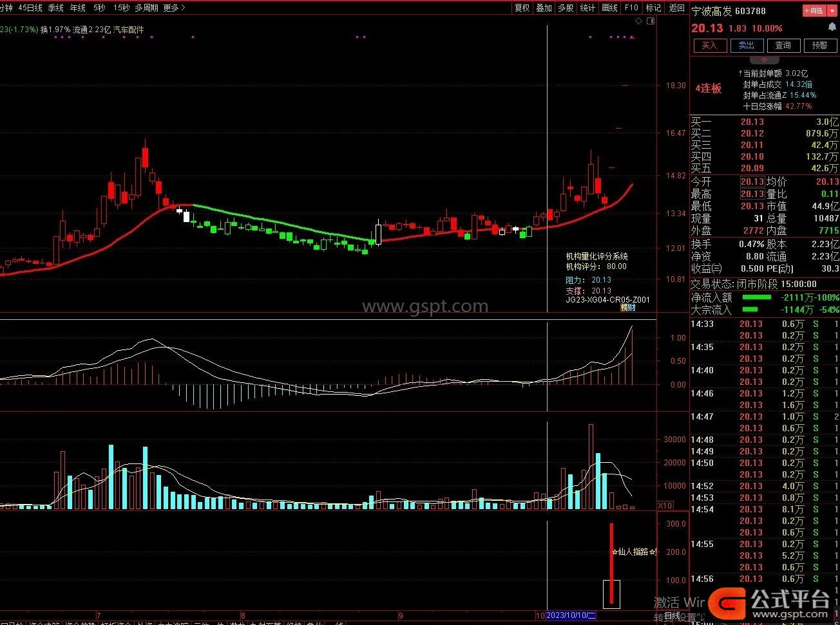The height and width of the screenshot is (625, 840).
Task: Click the 14:54 trade tick row
Action: click(x=765, y=509)
